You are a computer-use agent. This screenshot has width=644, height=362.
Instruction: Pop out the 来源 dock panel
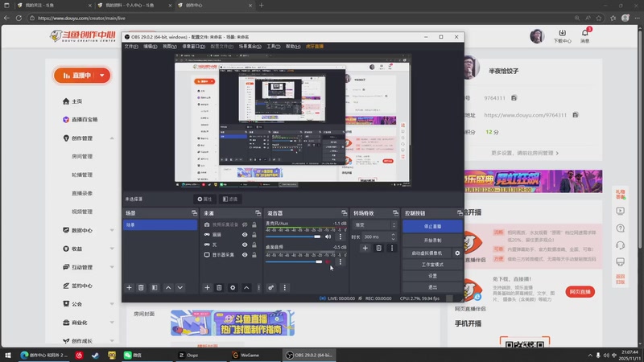click(258, 213)
